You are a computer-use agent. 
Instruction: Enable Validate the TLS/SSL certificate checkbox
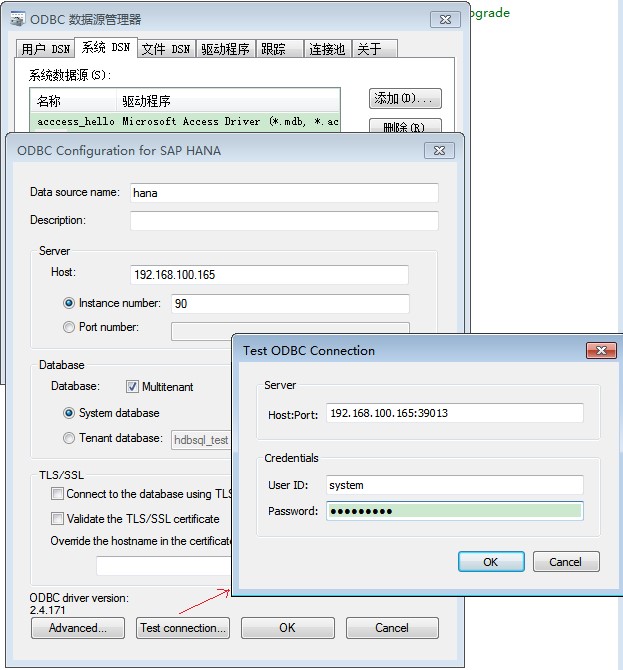(58, 519)
